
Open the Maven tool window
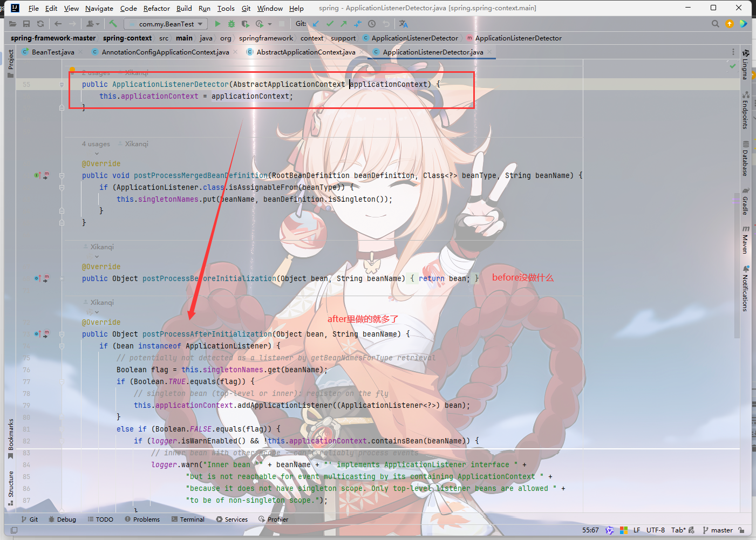(x=745, y=240)
